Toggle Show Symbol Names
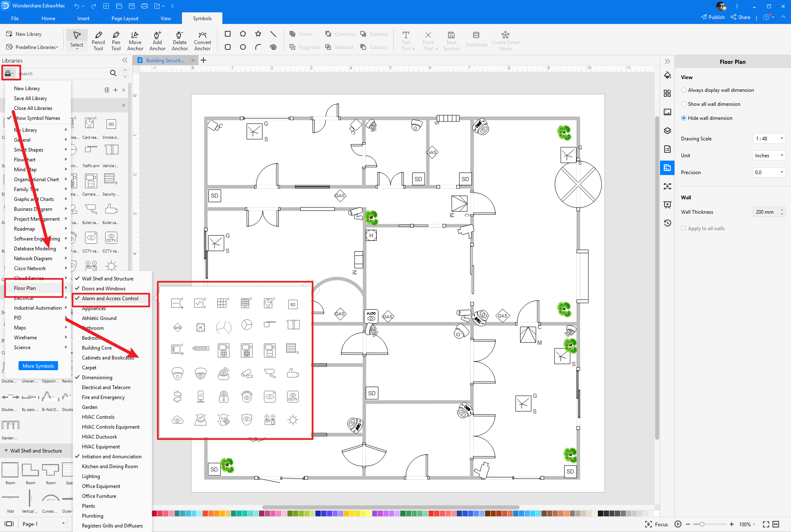Image resolution: width=791 pixels, height=532 pixels. pos(37,118)
